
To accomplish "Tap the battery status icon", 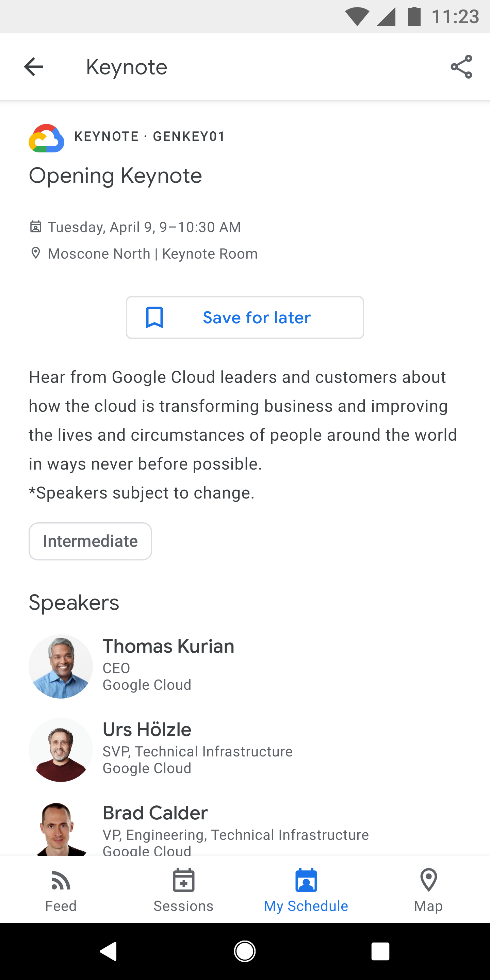I will [414, 16].
